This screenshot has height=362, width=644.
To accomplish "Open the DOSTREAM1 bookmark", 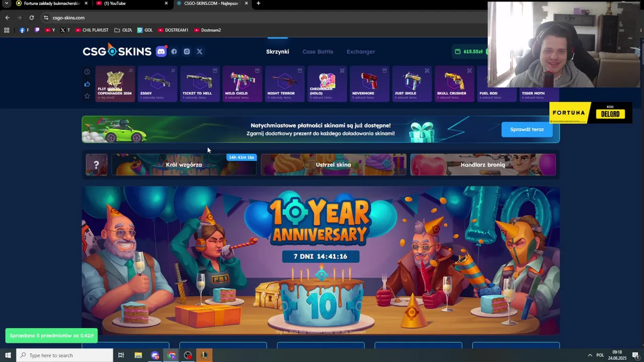I will [x=173, y=30].
